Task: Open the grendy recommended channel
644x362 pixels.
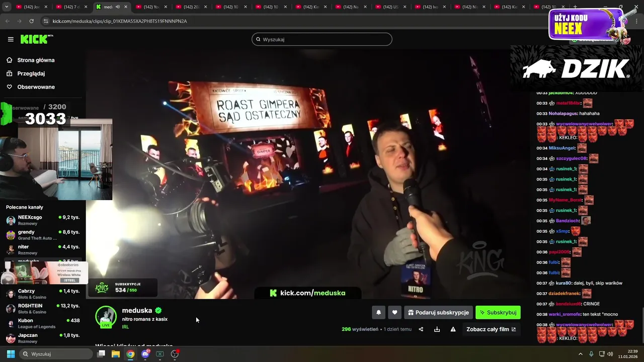Action: (43, 235)
